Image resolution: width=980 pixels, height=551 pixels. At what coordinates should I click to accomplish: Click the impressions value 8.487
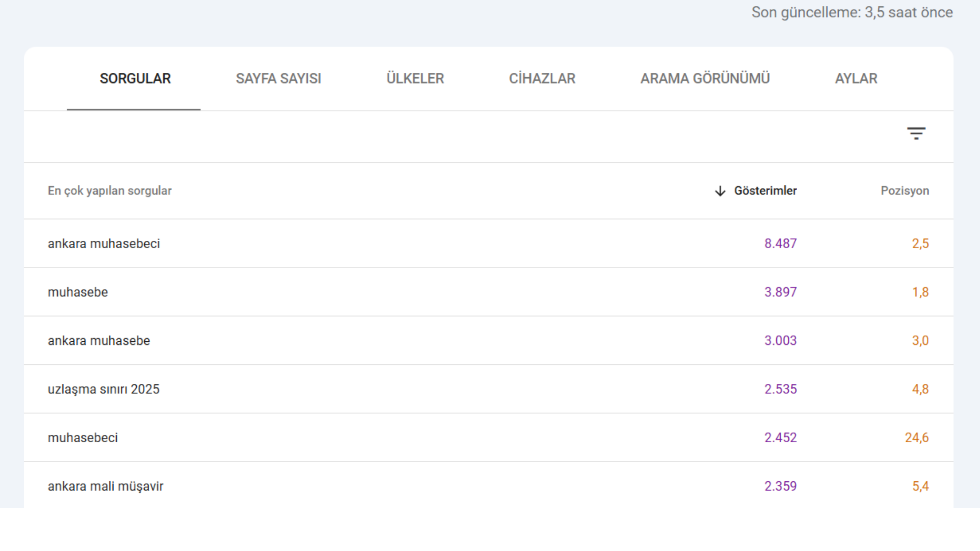779,243
